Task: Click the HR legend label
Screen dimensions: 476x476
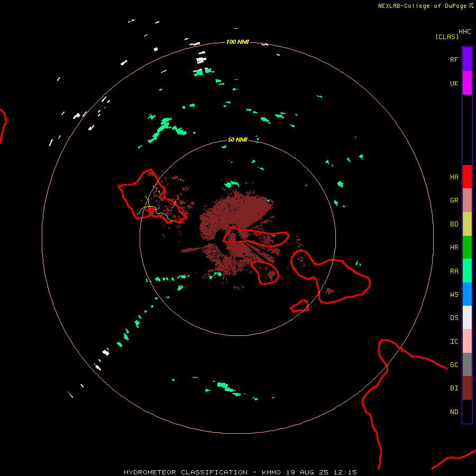Action: 454,248
